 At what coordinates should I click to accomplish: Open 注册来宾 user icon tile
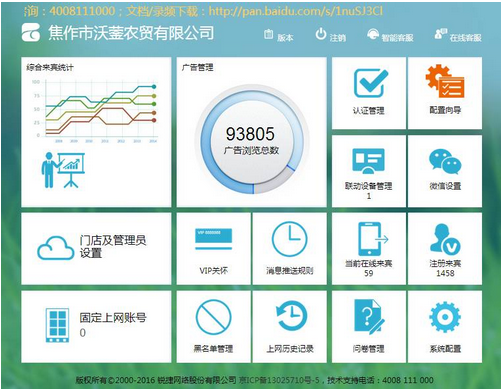click(445, 249)
